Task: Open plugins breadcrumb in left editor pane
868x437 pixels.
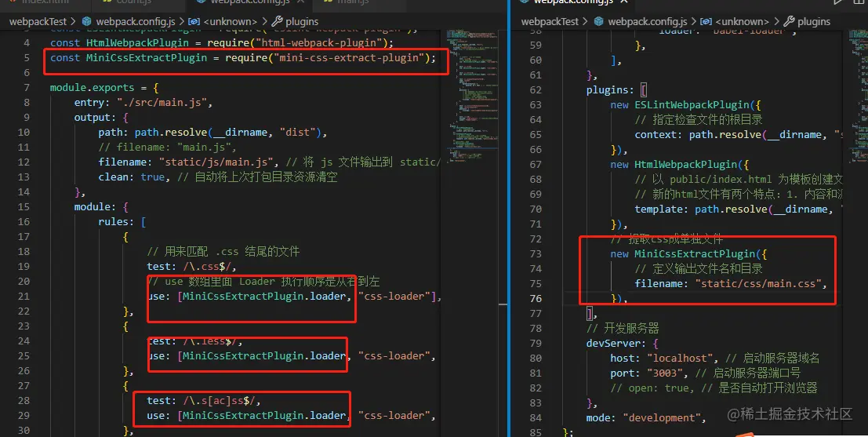Action: (x=301, y=22)
